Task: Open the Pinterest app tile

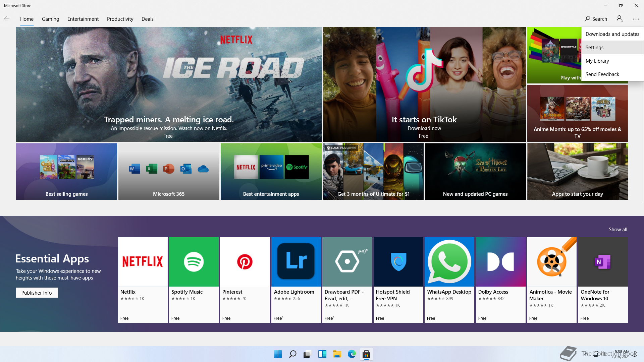Action: tap(245, 280)
